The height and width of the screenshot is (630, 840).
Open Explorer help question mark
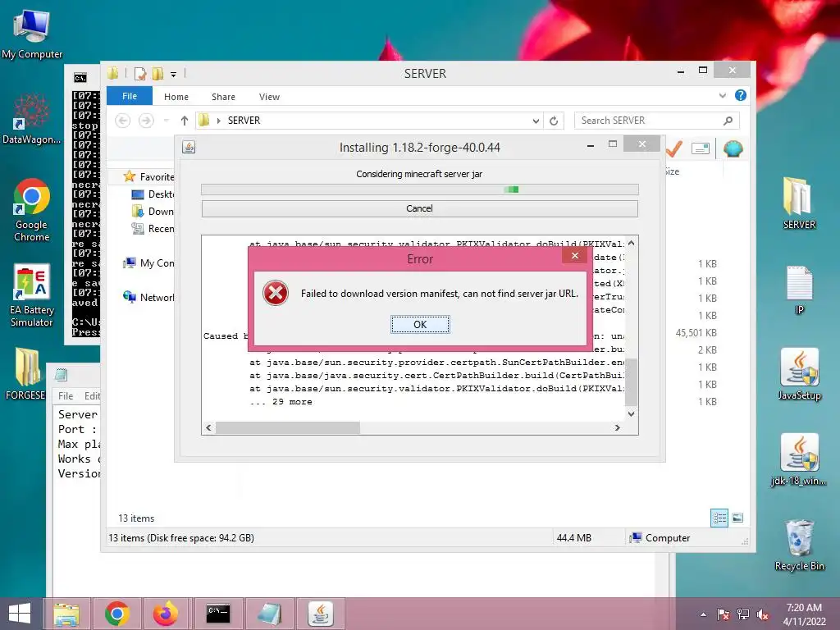pyautogui.click(x=741, y=95)
